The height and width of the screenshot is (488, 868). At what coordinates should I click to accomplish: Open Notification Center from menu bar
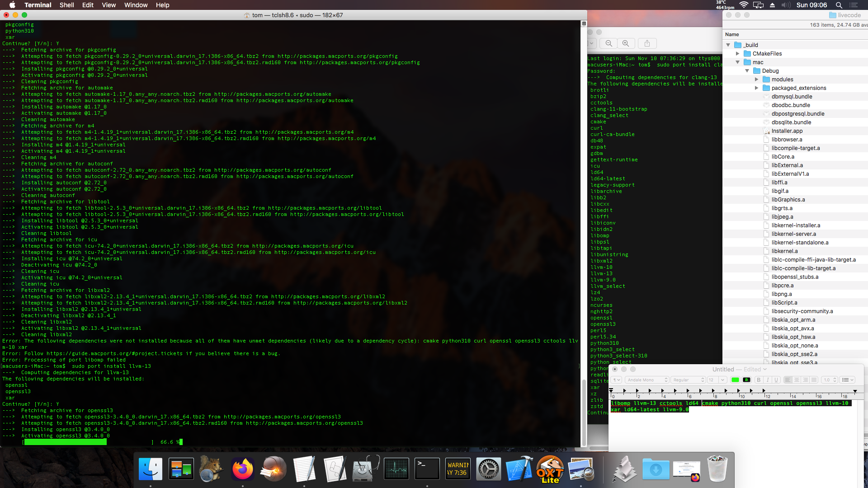tap(854, 5)
